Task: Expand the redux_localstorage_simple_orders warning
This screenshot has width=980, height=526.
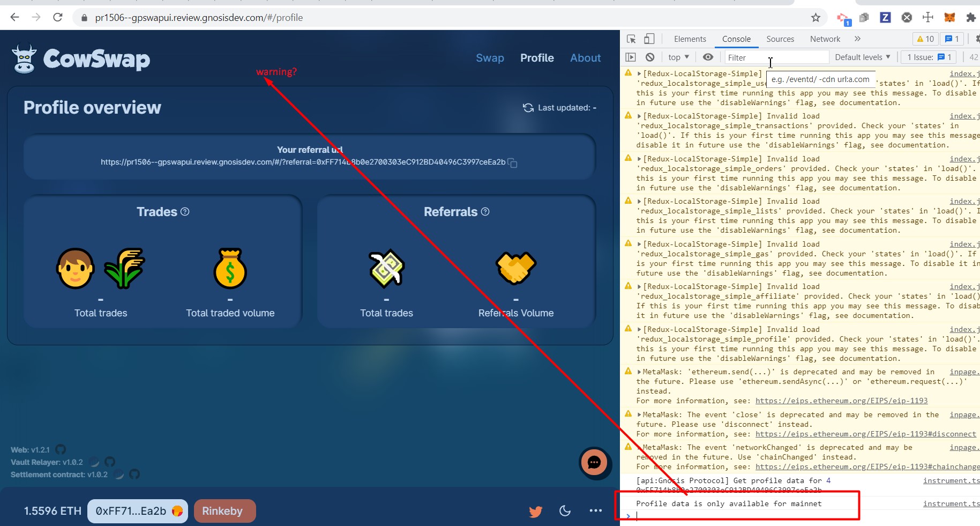Action: point(639,159)
